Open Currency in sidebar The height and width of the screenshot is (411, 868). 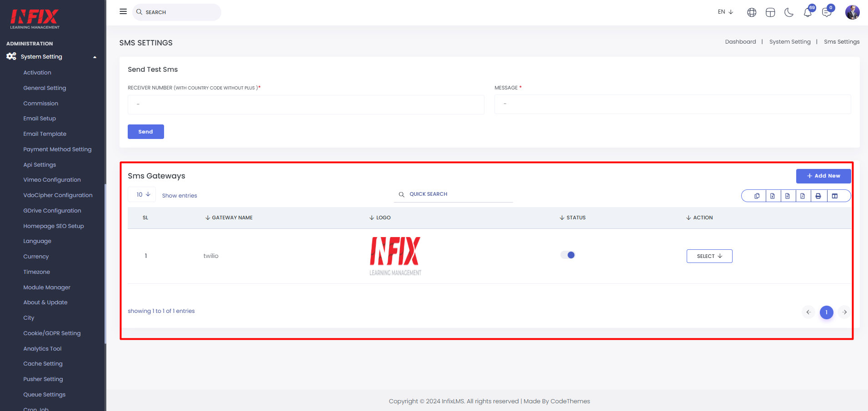[36, 257]
